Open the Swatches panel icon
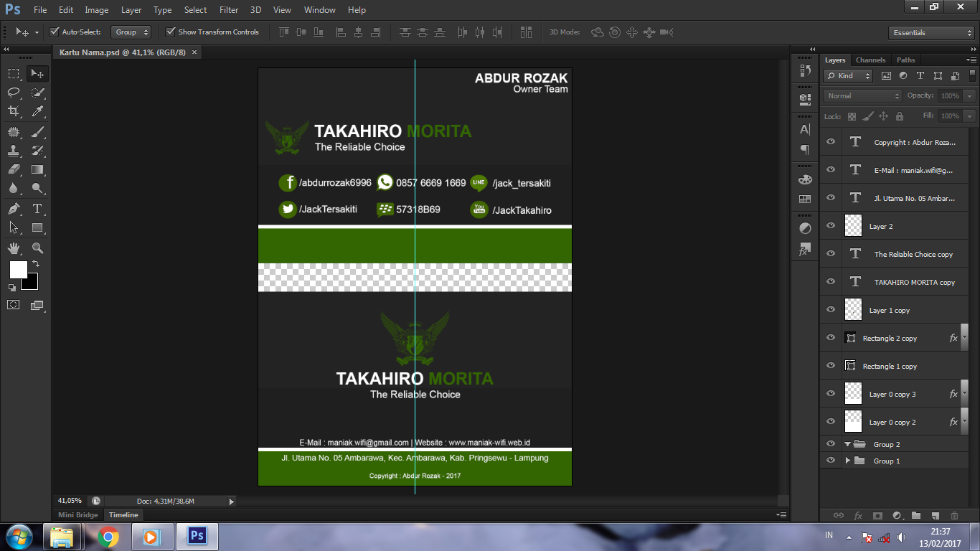This screenshot has width=980, height=551. (805, 199)
